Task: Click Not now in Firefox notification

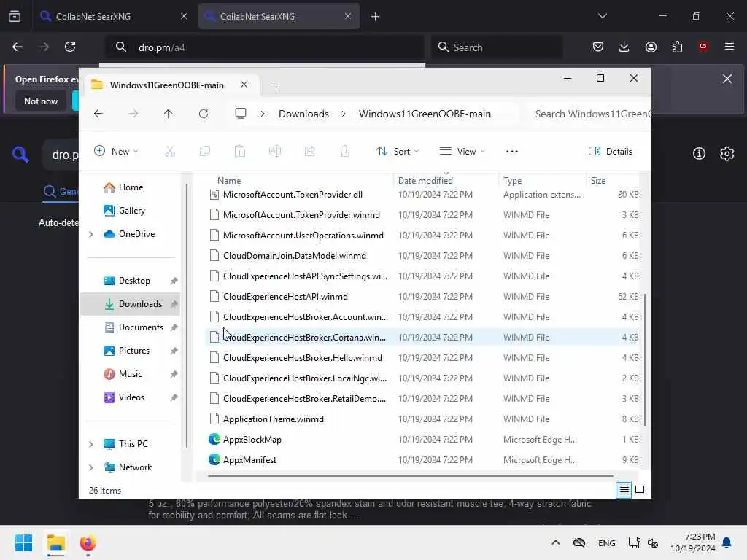Action: click(41, 101)
